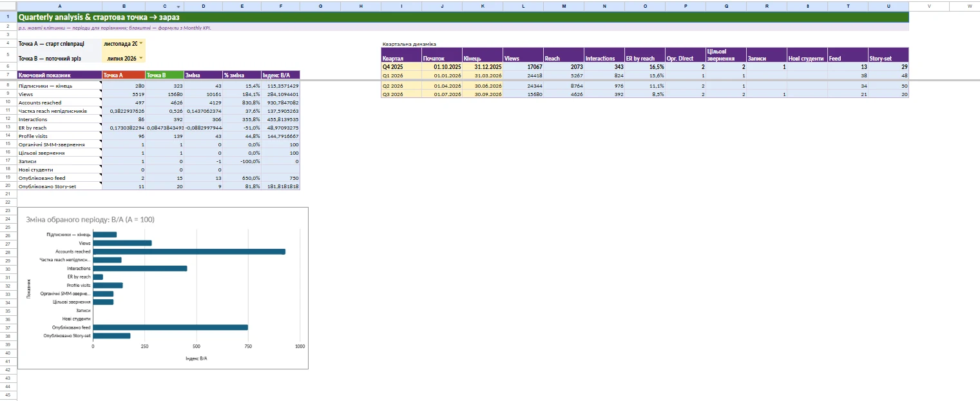Open the Точка A month dropdown arrow
Viewport: 980px width, 401px height.
(x=141, y=43)
